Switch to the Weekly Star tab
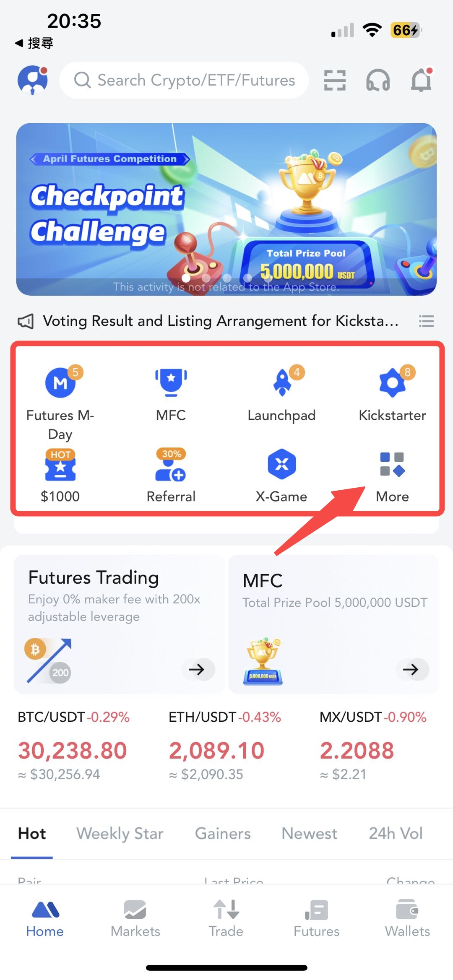This screenshot has height=980, width=453. [x=120, y=833]
